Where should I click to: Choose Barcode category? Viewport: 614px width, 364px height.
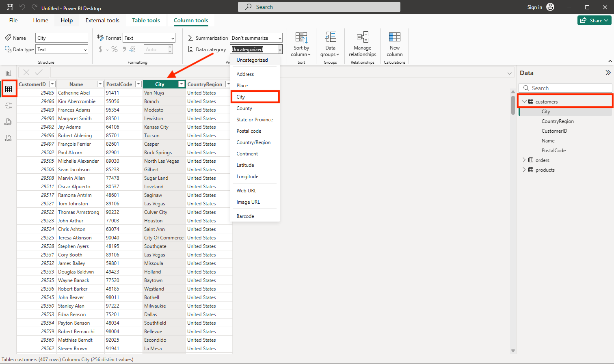click(x=255, y=216)
